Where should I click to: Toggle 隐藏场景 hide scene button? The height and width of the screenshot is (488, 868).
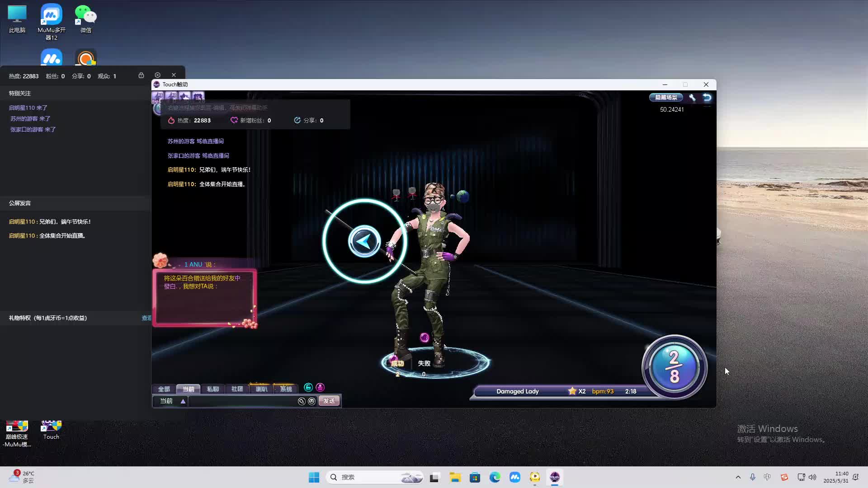point(666,98)
